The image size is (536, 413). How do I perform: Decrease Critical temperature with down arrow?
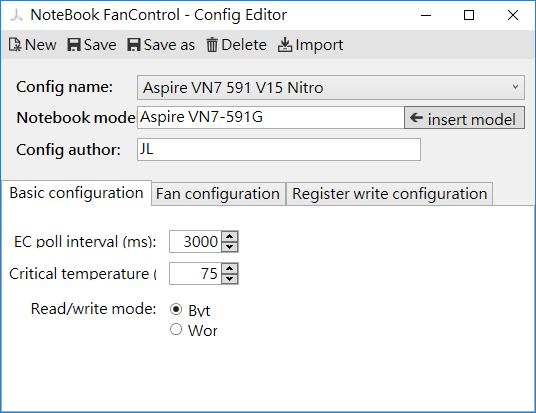click(x=230, y=279)
